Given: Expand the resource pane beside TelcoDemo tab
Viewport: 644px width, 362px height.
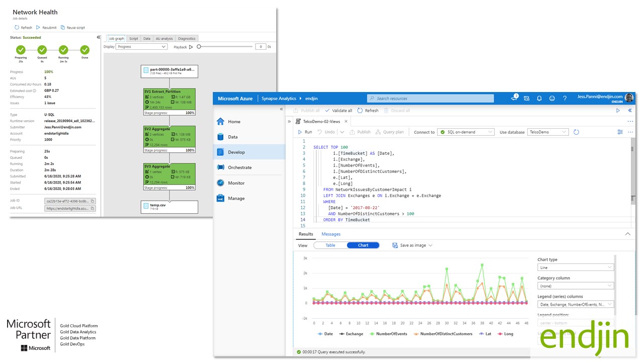Looking at the screenshot, I should point(289,121).
